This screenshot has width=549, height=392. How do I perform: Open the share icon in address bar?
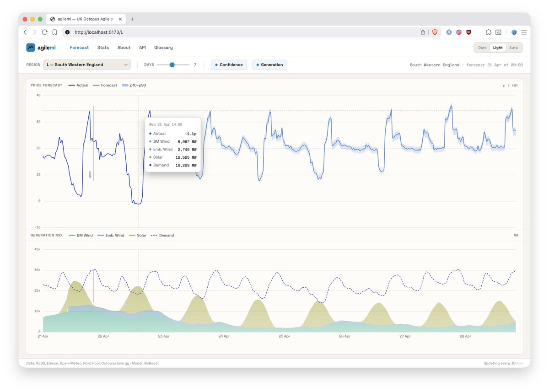tap(423, 32)
